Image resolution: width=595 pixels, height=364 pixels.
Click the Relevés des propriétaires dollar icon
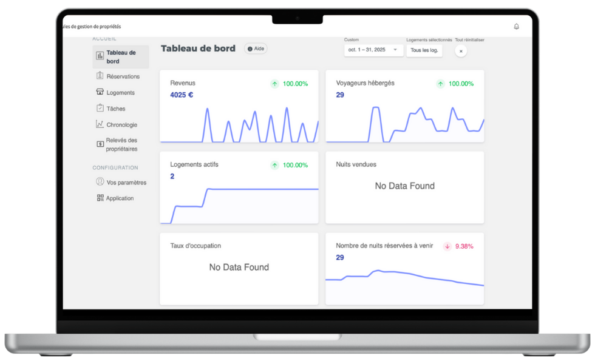pos(100,144)
